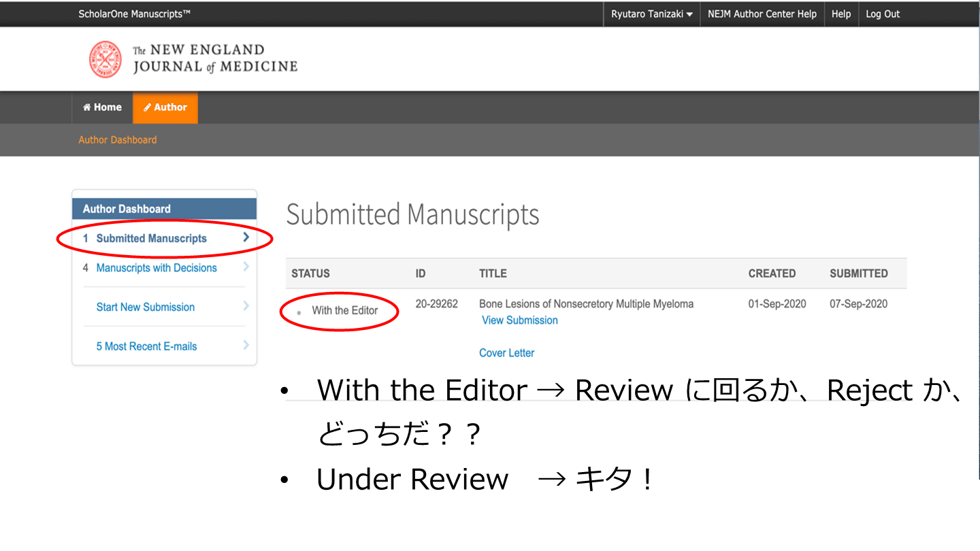Open the Cover Letter link

coord(506,353)
